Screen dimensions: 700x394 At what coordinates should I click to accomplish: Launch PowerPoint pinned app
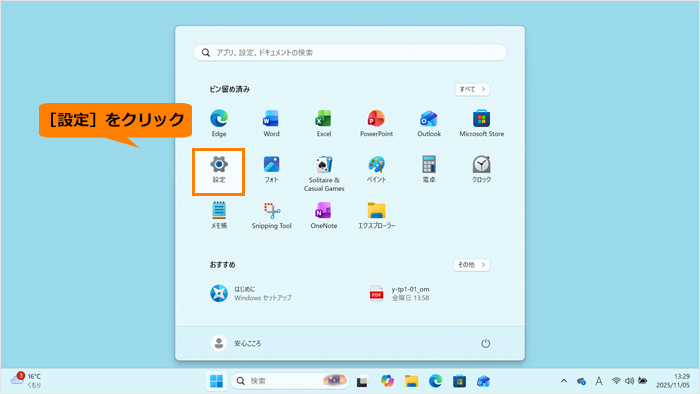coord(376,123)
